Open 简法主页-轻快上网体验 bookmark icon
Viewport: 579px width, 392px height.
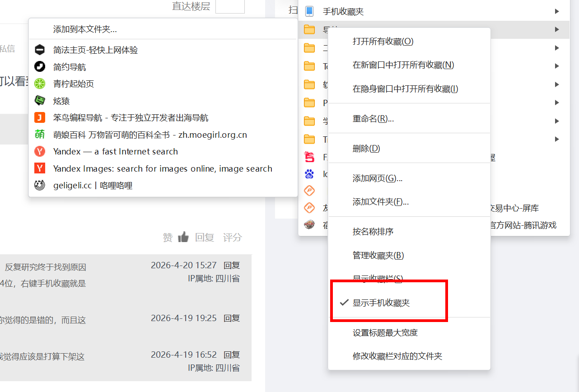(x=40, y=50)
